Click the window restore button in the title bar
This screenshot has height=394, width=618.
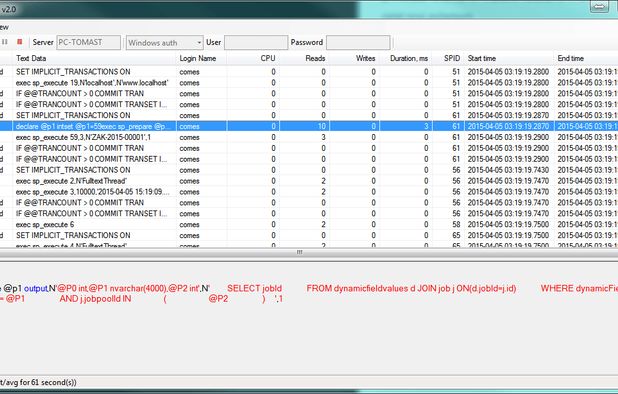coord(599,6)
